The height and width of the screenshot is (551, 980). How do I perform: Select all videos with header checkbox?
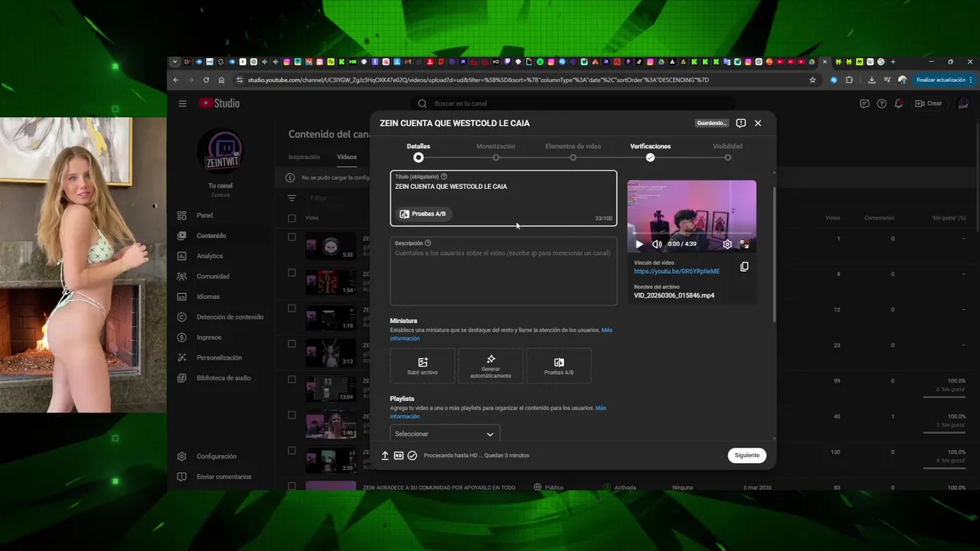click(x=292, y=218)
